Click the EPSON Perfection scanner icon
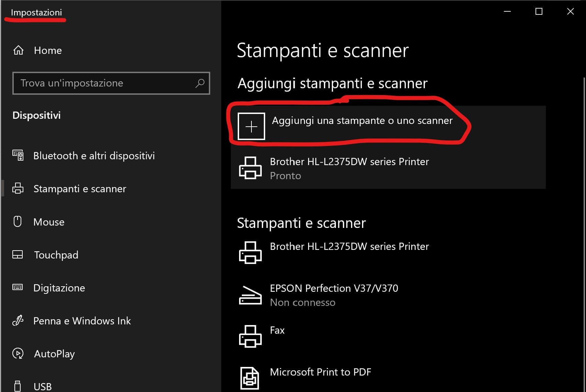This screenshot has width=586, height=392. (x=250, y=295)
